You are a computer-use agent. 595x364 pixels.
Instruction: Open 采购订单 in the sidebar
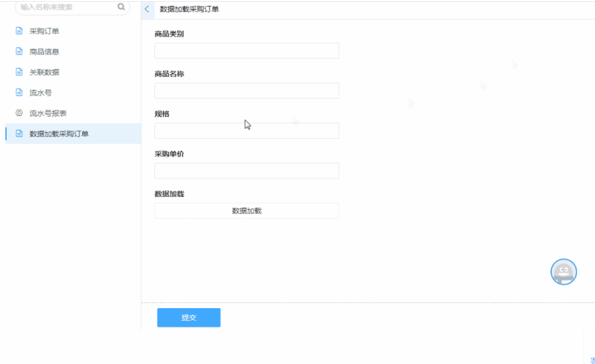point(44,31)
